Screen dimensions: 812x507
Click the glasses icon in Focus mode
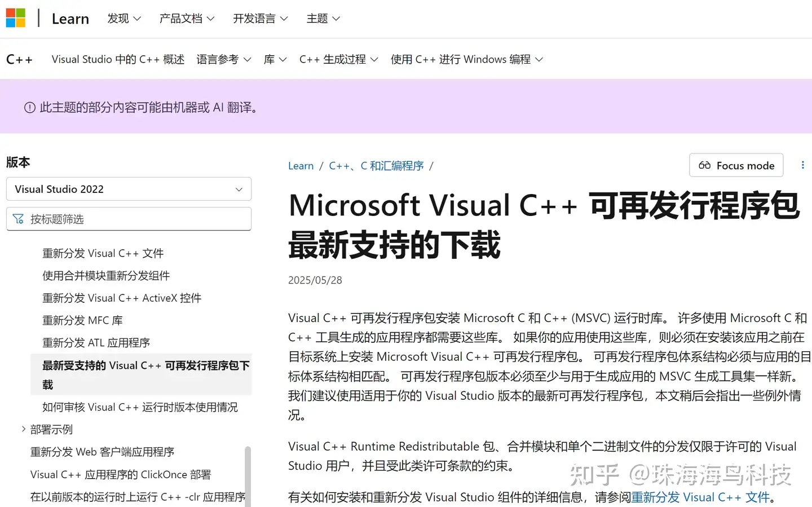704,165
